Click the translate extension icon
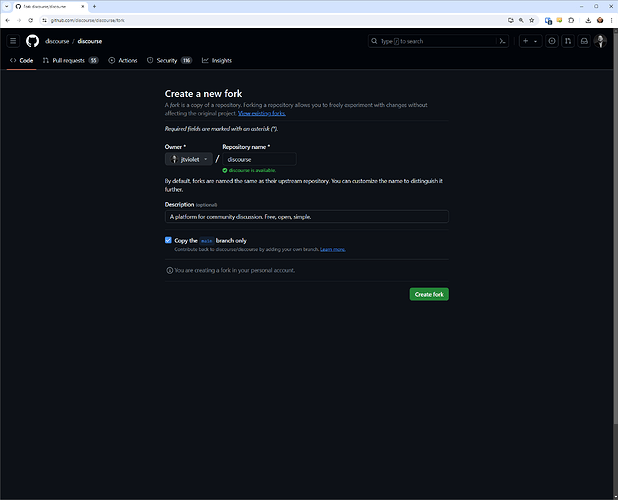This screenshot has width=618, height=500. pyautogui.click(x=548, y=20)
